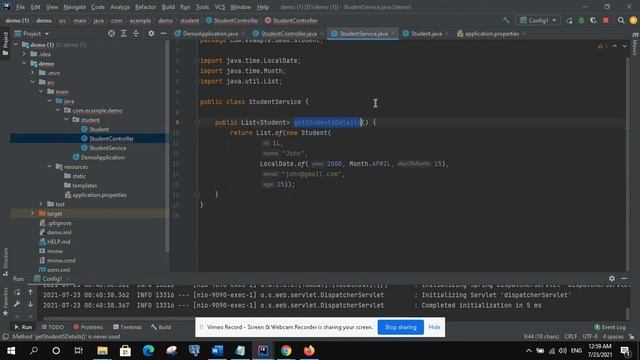The width and height of the screenshot is (640, 360).
Task: Go to next highlighted error arrow
Action: pos(624,46)
